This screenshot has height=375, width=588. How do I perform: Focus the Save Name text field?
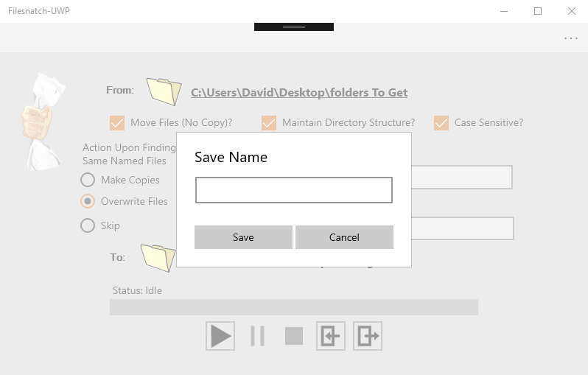(294, 190)
